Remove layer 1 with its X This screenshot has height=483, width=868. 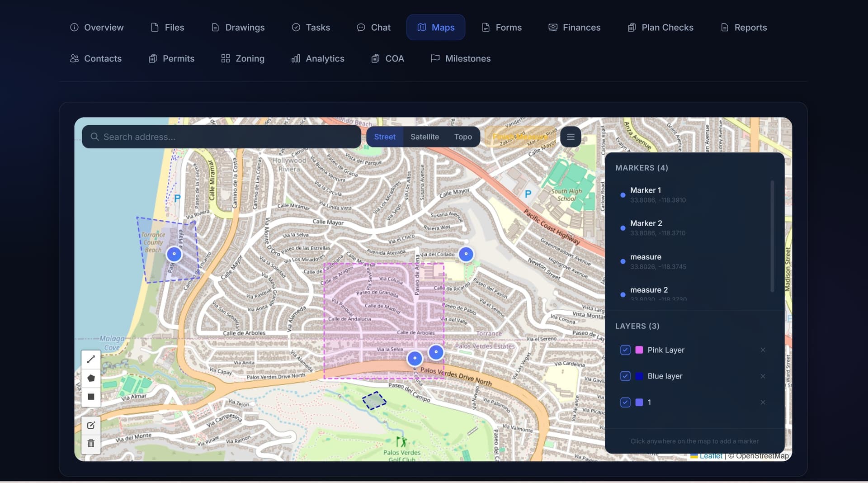763,402
